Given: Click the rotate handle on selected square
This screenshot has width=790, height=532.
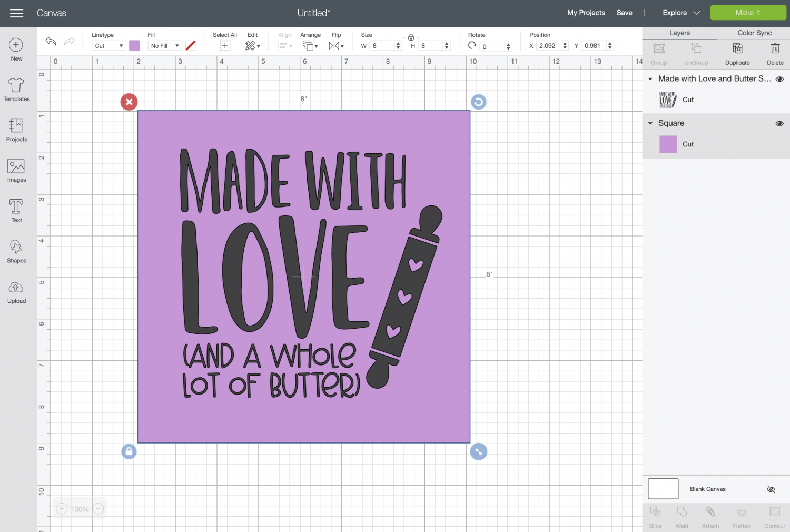Looking at the screenshot, I should (x=478, y=102).
